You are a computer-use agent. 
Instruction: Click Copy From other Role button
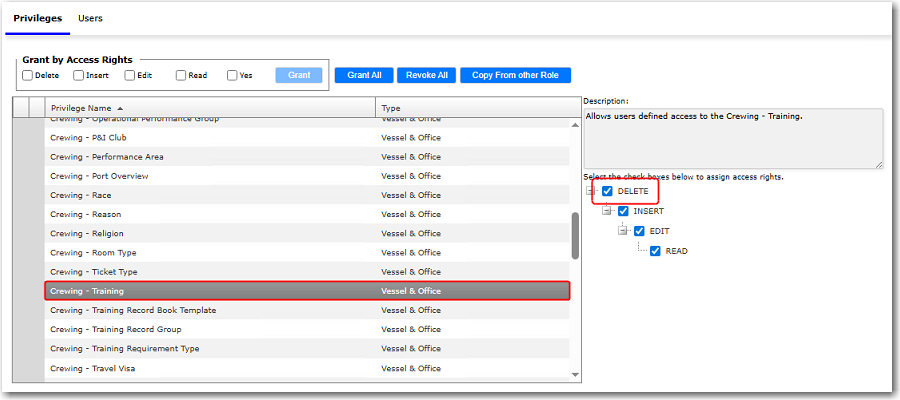coord(515,75)
